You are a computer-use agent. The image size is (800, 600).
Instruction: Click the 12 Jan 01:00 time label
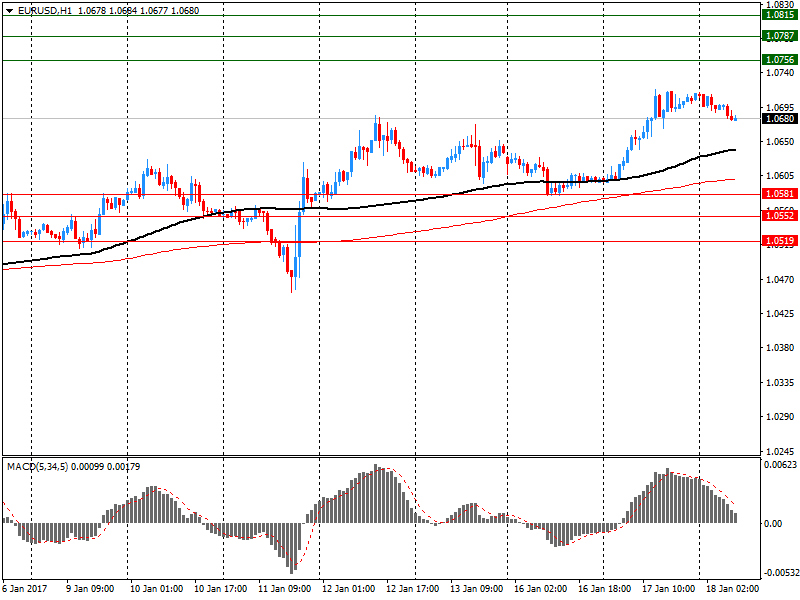(x=349, y=589)
